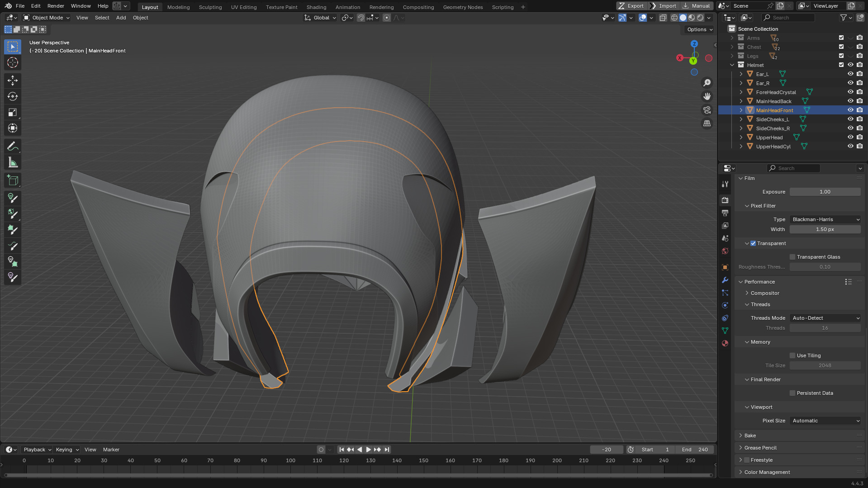This screenshot has height=488, width=868.
Task: Open the Scene properties tab
Action: tap(725, 238)
